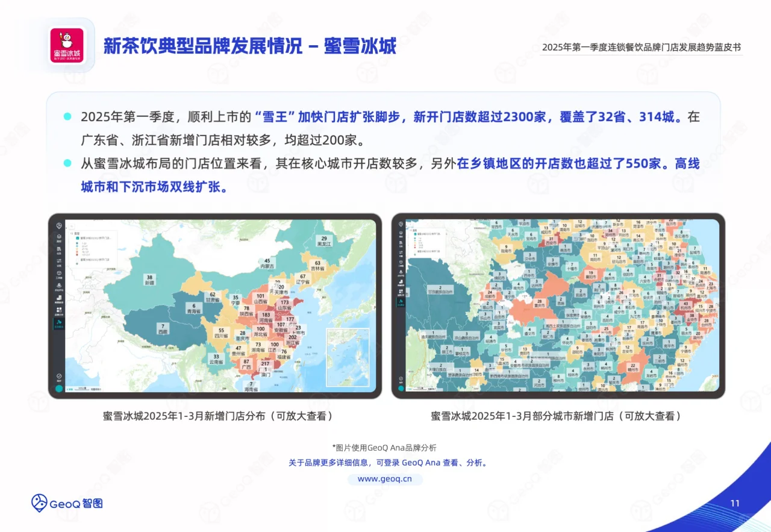Viewport: 771px width, 532px height.
Task: Select the location pin icon in left map sidebar
Action: tap(59, 286)
